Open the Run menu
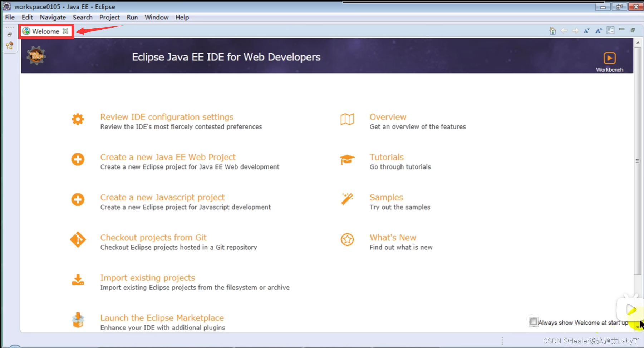The image size is (644, 348). (x=132, y=17)
